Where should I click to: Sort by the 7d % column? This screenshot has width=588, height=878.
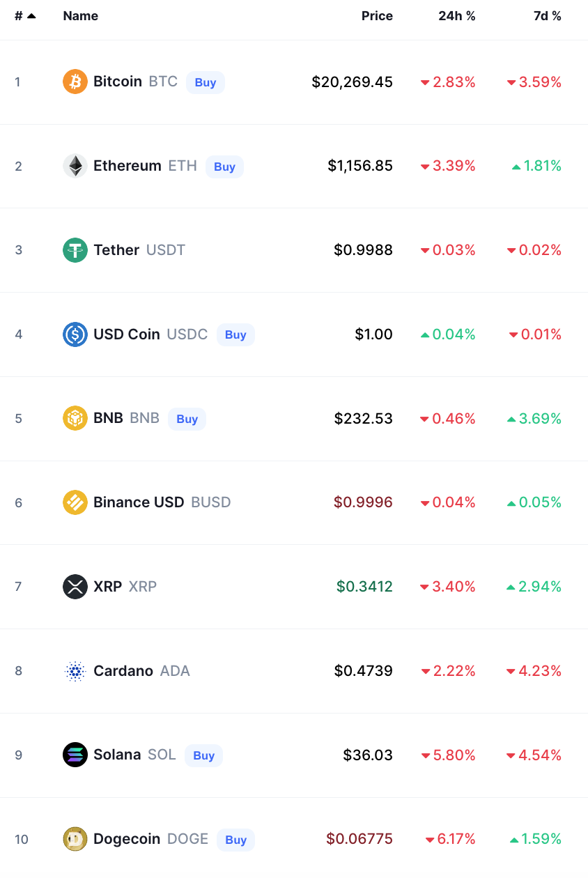[x=547, y=16]
